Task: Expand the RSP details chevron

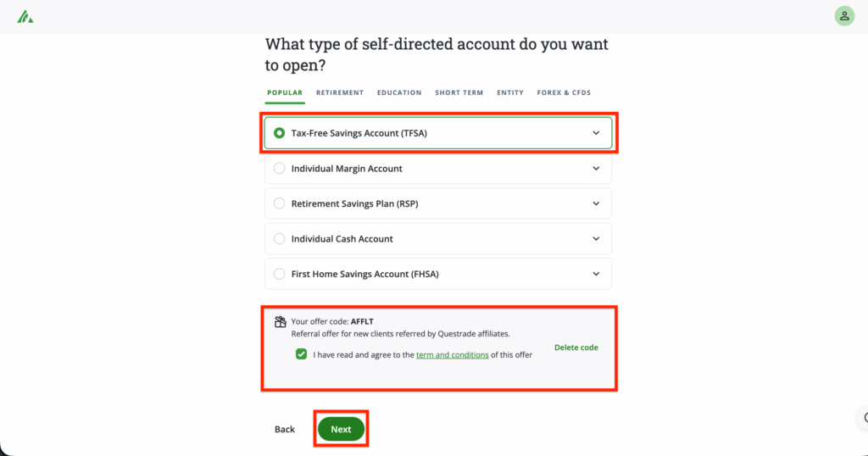Action: [x=596, y=204]
